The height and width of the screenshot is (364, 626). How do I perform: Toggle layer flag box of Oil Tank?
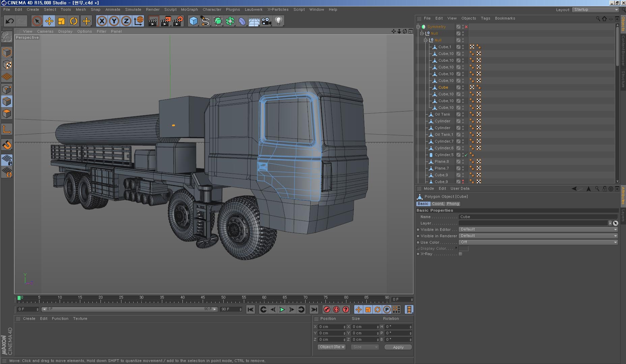(458, 114)
